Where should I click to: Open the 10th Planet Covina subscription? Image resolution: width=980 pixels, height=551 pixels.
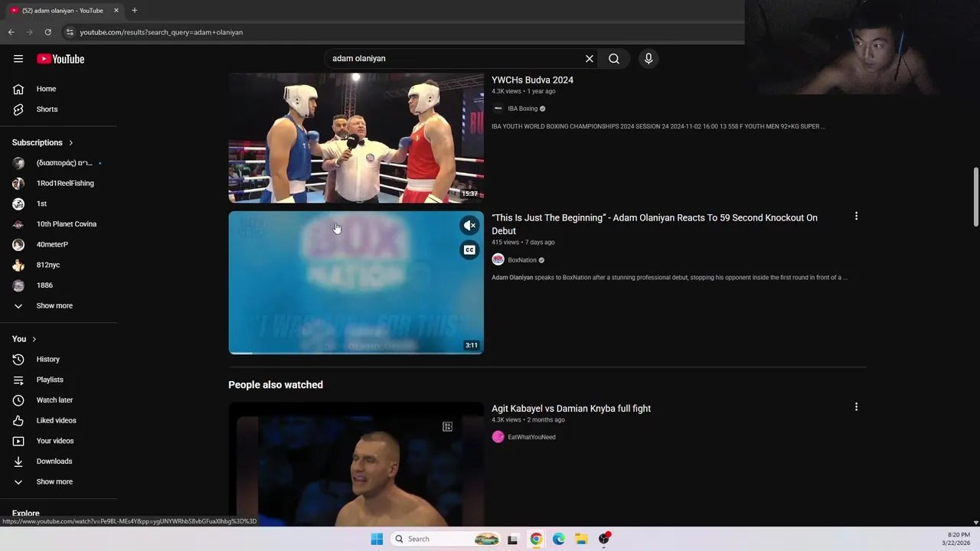click(x=59, y=224)
